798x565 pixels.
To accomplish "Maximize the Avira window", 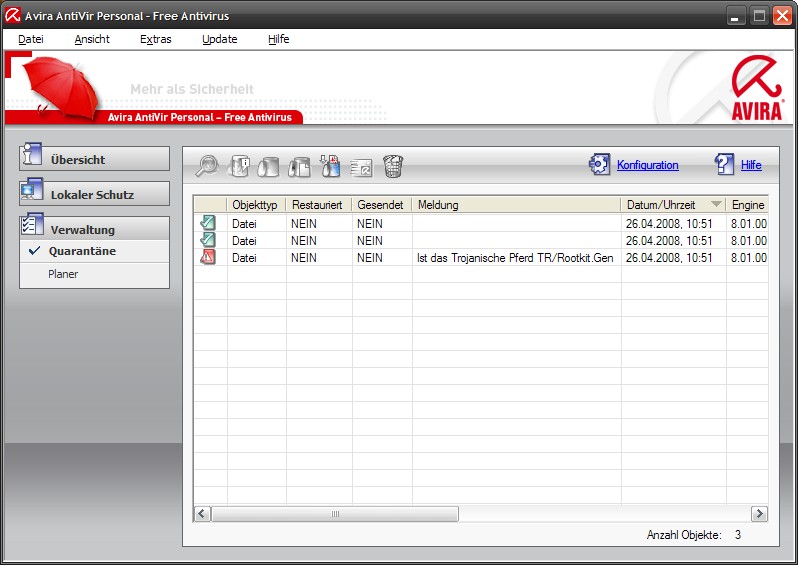I will (x=759, y=16).
